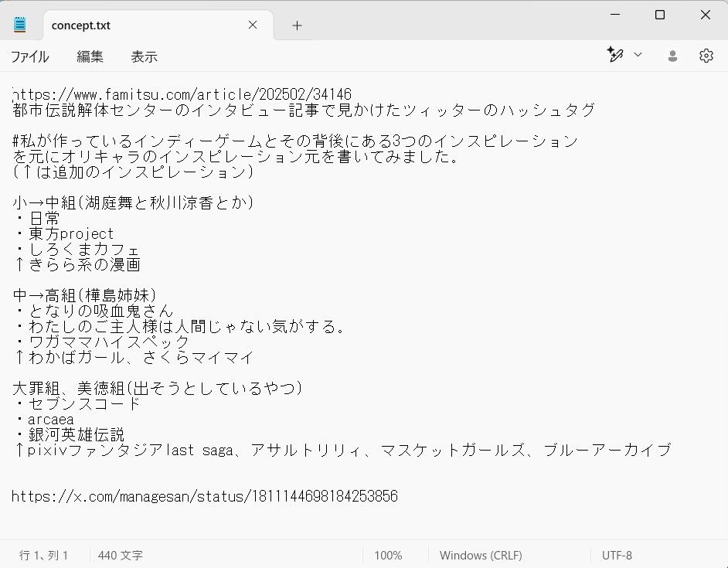The height and width of the screenshot is (568, 728).
Task: Click the heading 中→高組(樺島姉妹)
Action: point(84,295)
